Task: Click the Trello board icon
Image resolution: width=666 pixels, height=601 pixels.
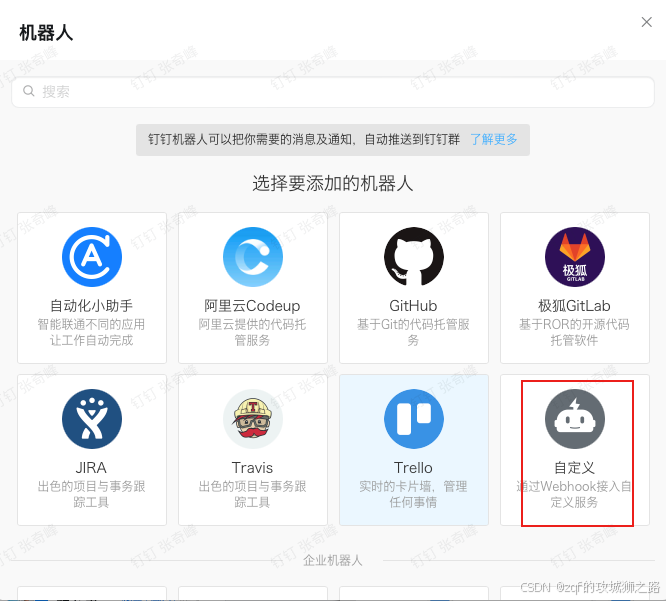Action: tap(414, 419)
